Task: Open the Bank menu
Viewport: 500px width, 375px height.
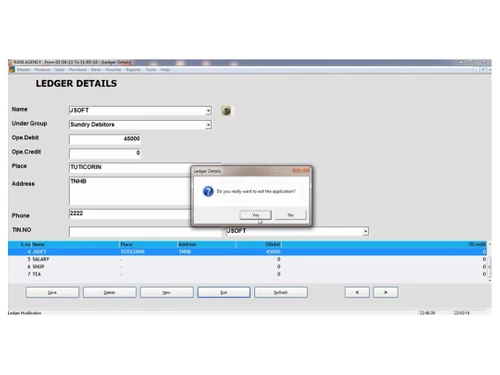Action: 96,70
